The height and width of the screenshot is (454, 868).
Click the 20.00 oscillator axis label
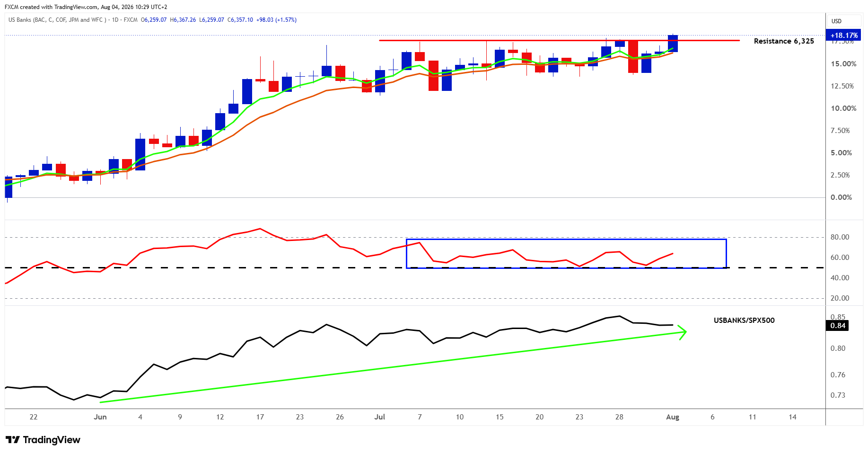(840, 298)
